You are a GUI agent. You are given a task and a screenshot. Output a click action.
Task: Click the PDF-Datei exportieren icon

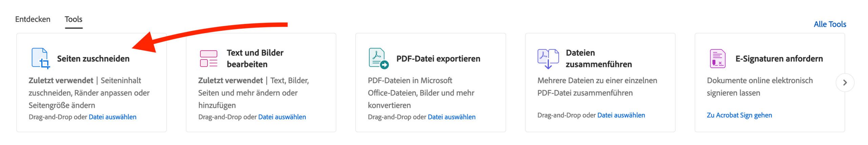[378, 58]
